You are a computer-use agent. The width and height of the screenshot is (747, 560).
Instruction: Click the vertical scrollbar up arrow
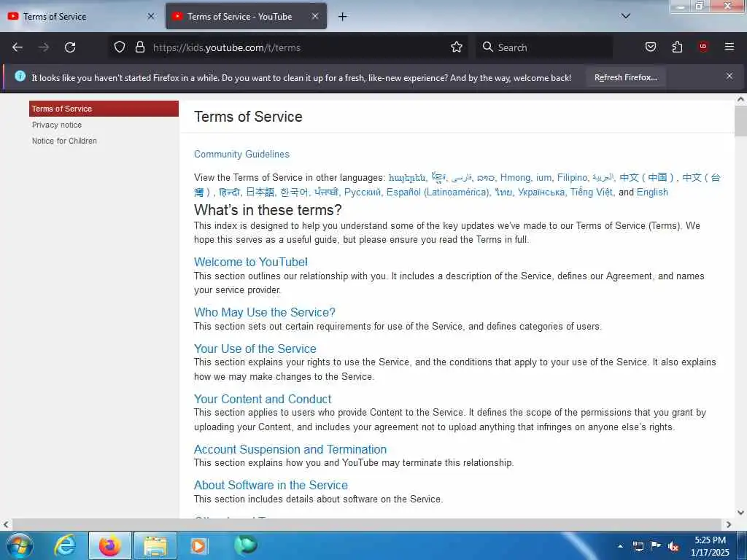740,99
